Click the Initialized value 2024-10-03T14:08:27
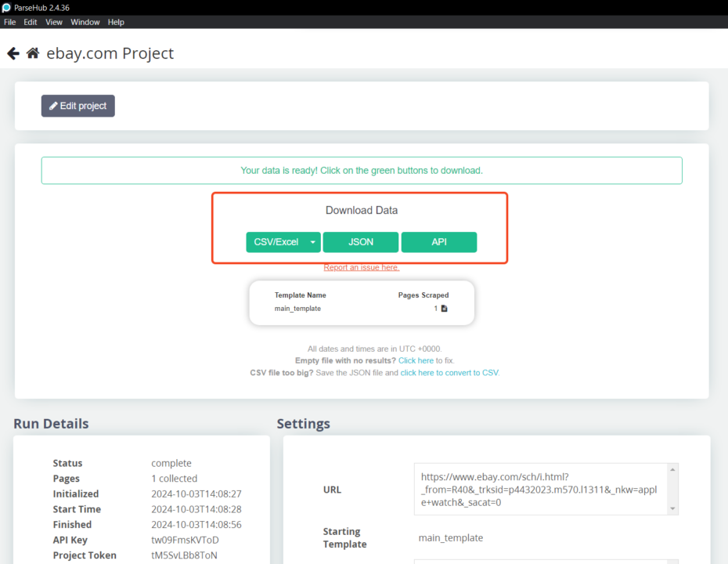 196,493
